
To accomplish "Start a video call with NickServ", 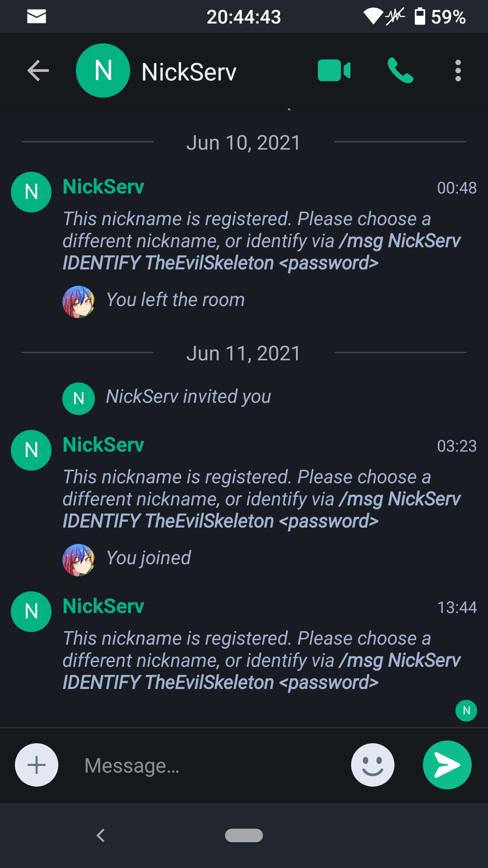I will click(x=334, y=71).
